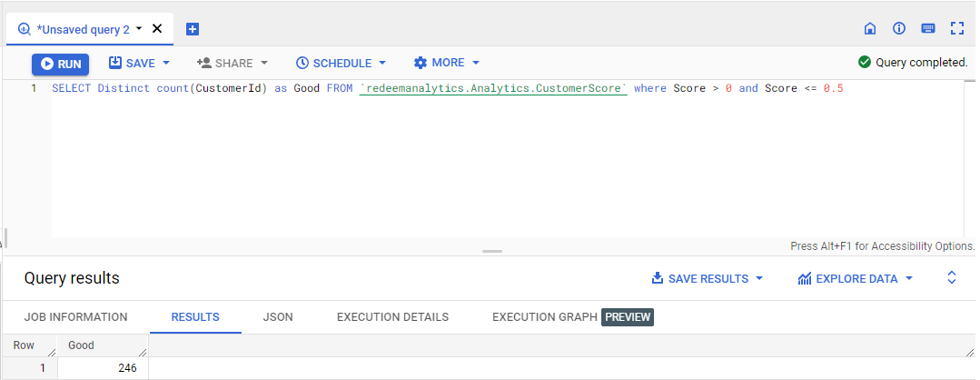The height and width of the screenshot is (380, 980).
Task: Toggle full screen editor icon
Action: [957, 28]
